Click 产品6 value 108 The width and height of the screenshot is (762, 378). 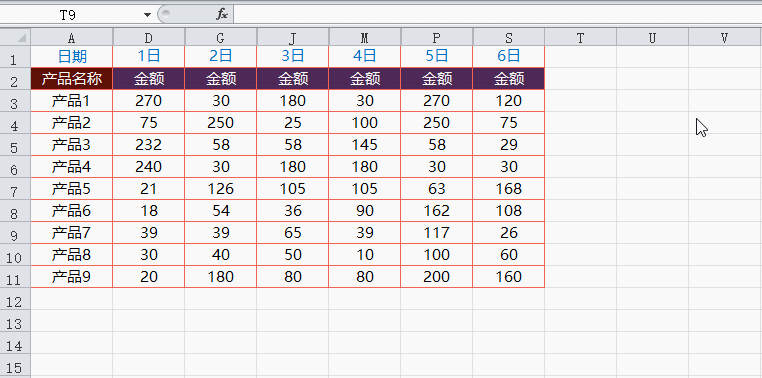[x=508, y=211]
